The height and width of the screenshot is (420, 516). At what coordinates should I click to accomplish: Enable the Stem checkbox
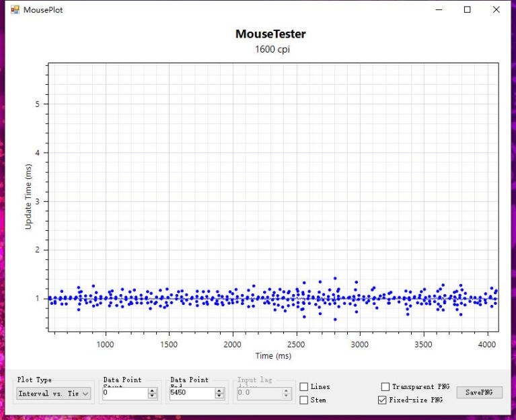coord(304,400)
